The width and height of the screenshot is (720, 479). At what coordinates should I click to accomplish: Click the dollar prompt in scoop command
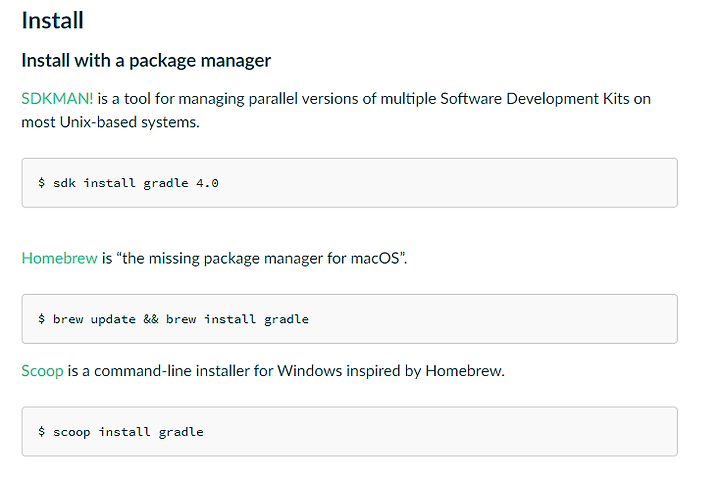coord(41,432)
